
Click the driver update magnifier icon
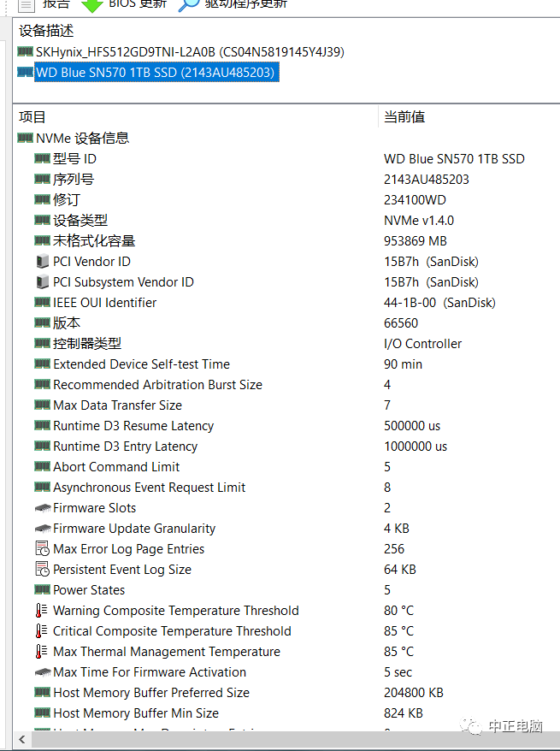tap(188, 4)
